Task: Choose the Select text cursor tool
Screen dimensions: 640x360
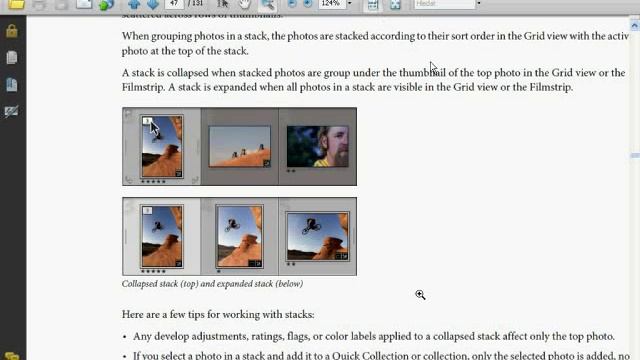Action: [222, 4]
